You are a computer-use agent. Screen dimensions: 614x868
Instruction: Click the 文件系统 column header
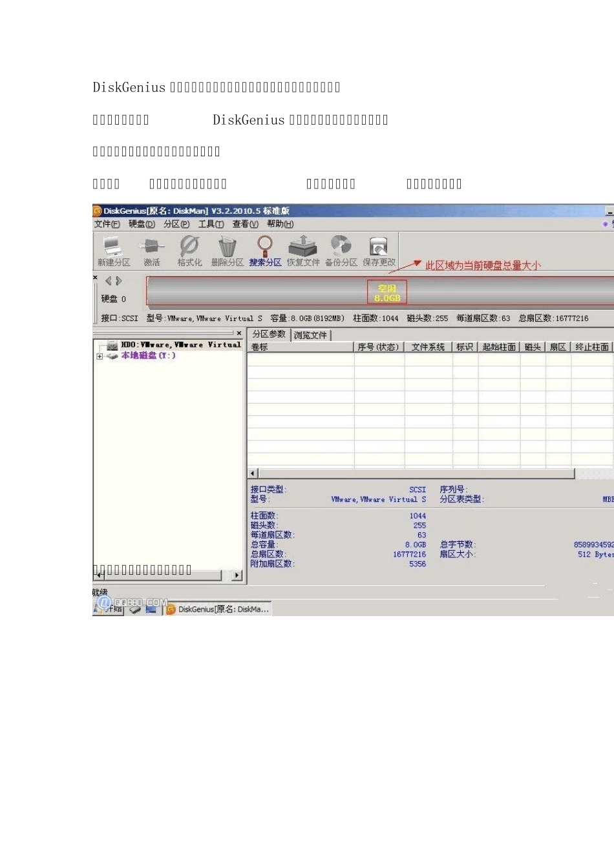pyautogui.click(x=429, y=347)
